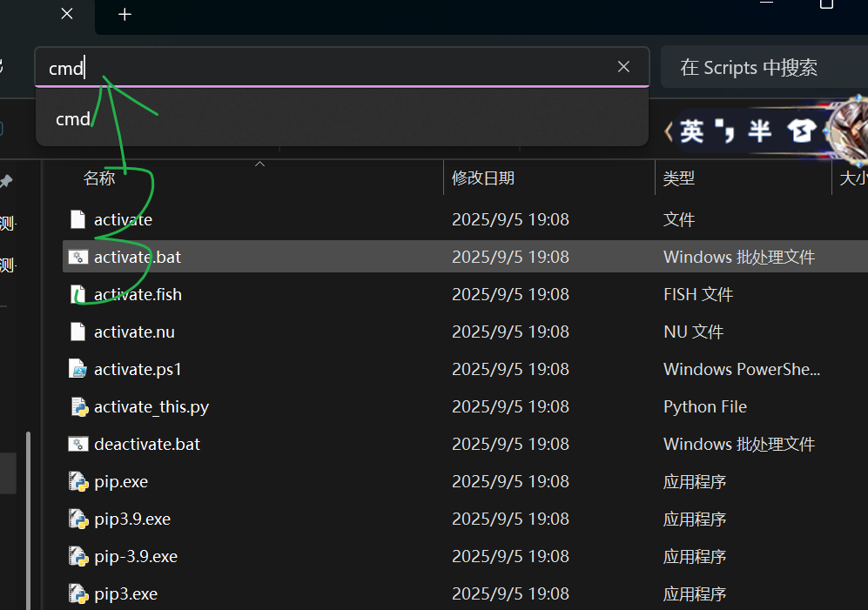This screenshot has width=868, height=610.
Task: Click the activate.ps1 PowerShell icon
Action: [78, 369]
